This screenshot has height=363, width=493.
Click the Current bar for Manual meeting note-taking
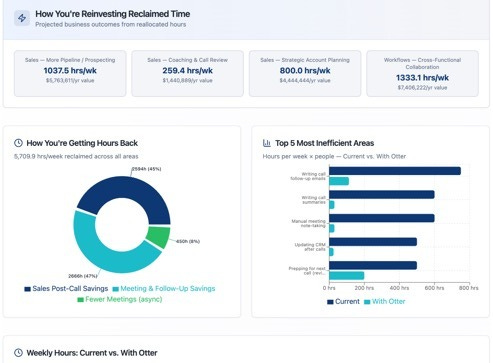[382, 218]
